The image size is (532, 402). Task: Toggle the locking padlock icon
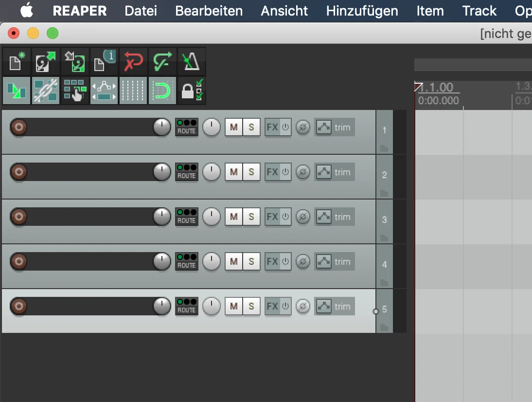point(192,91)
